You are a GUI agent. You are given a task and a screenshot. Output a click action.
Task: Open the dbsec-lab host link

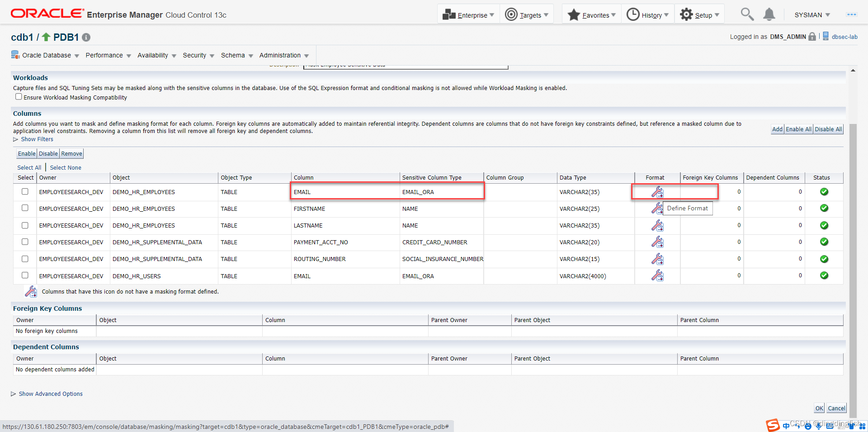844,37
